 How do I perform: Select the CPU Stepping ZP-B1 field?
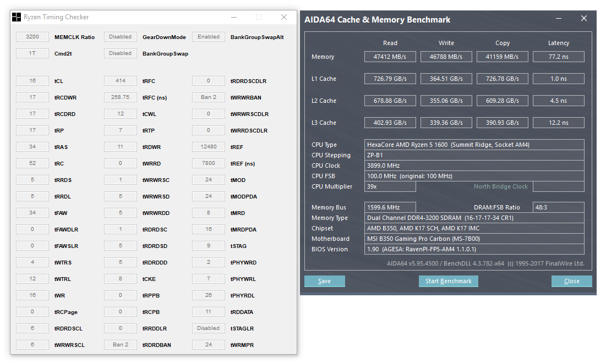point(474,155)
